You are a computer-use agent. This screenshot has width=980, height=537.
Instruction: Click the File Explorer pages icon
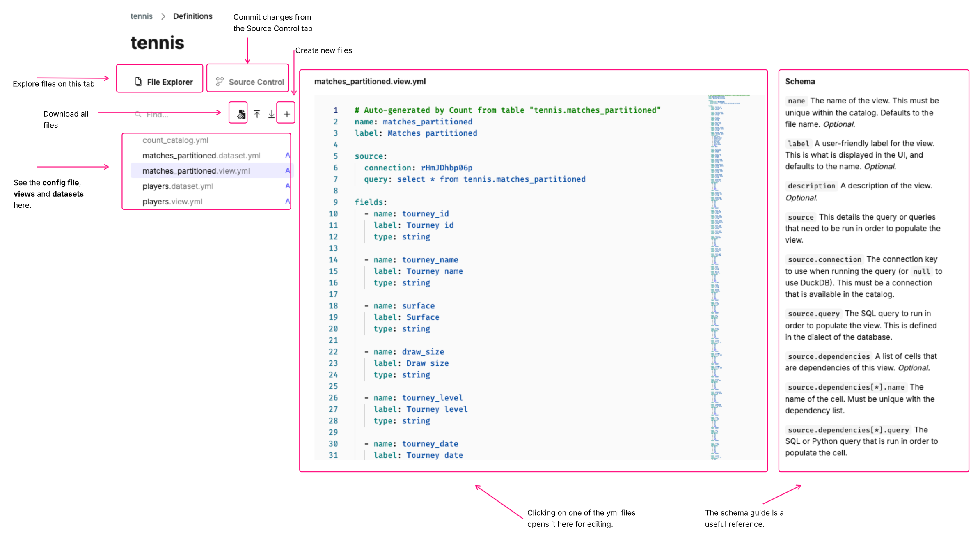(x=138, y=82)
